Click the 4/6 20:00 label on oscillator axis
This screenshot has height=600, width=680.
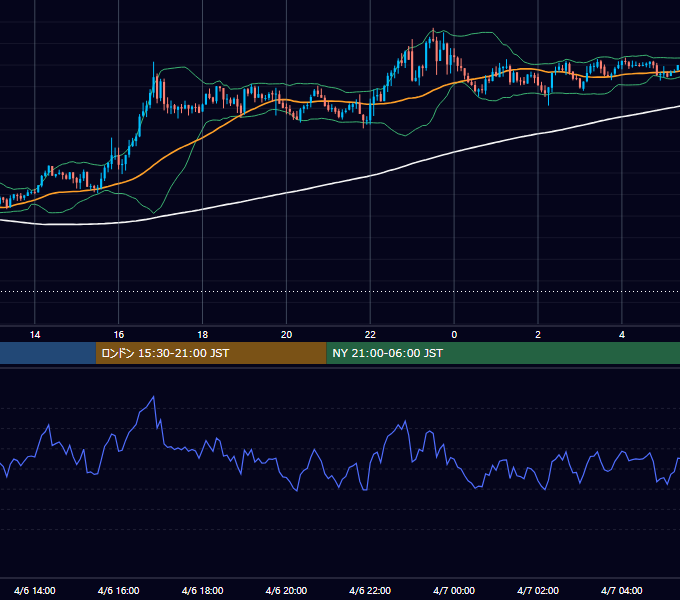point(286,590)
